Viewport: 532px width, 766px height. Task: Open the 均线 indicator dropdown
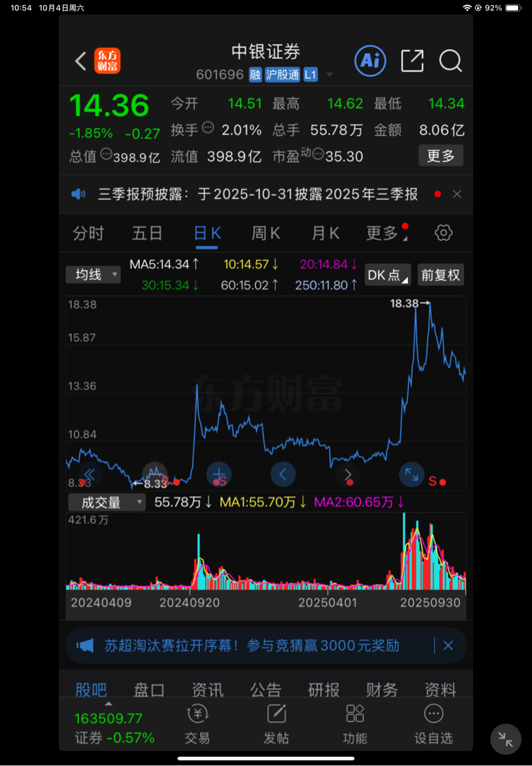click(x=93, y=274)
